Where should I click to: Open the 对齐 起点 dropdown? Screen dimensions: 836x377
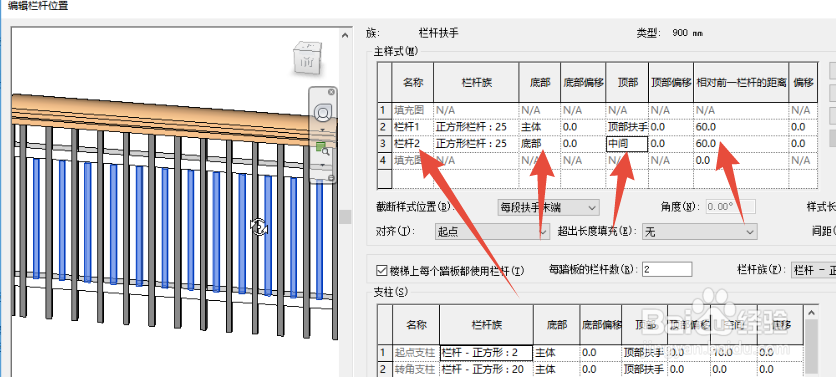492,231
